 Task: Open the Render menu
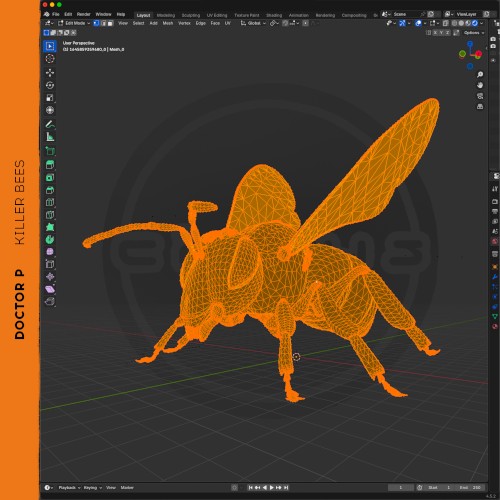click(x=84, y=14)
